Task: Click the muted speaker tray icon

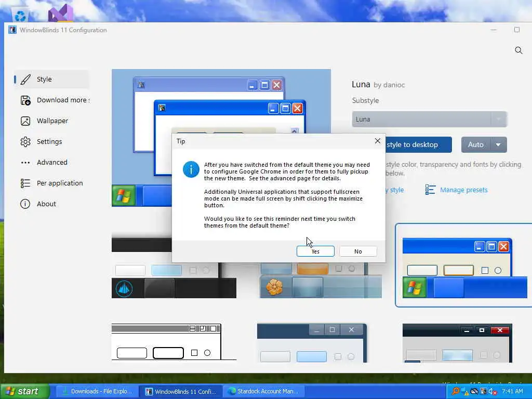Action: [493, 392]
